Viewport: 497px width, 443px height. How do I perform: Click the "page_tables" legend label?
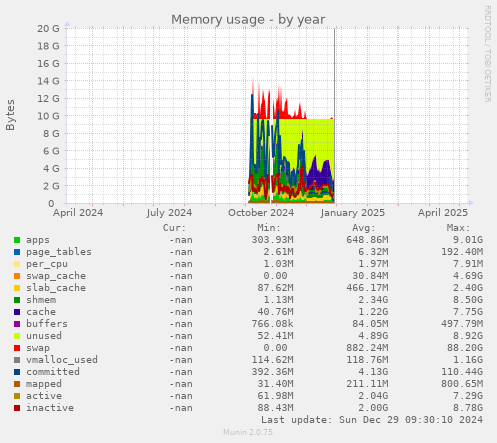(x=59, y=252)
